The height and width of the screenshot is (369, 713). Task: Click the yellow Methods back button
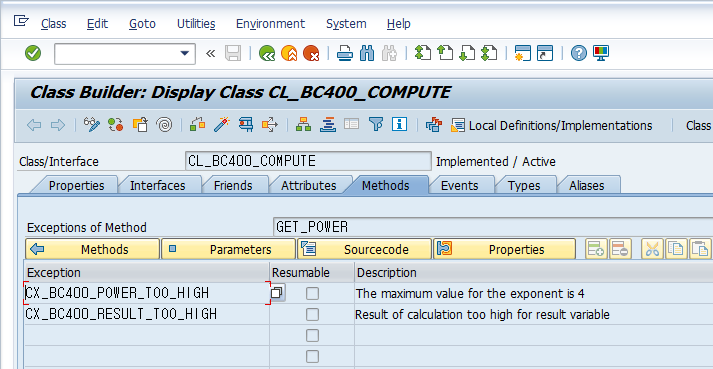(92, 249)
